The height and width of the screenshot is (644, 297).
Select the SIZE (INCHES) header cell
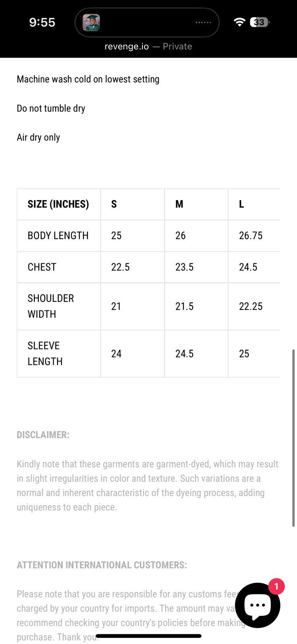[59, 204]
